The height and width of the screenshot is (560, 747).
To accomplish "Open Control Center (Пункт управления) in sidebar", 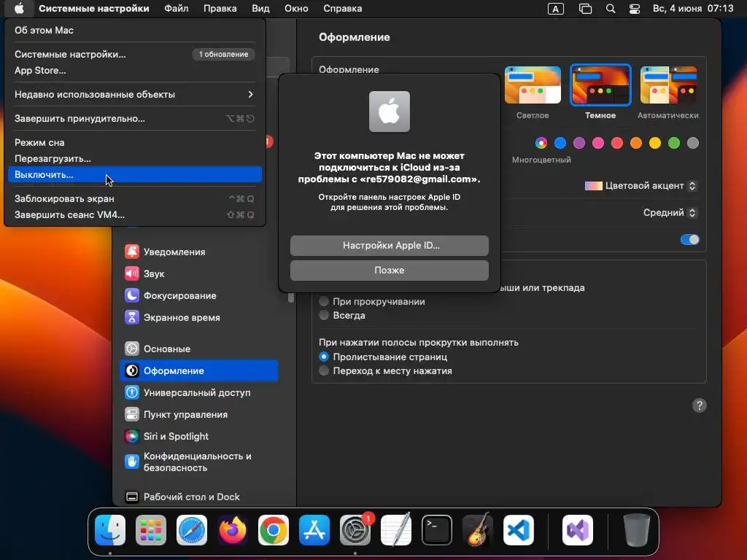I will [198, 415].
